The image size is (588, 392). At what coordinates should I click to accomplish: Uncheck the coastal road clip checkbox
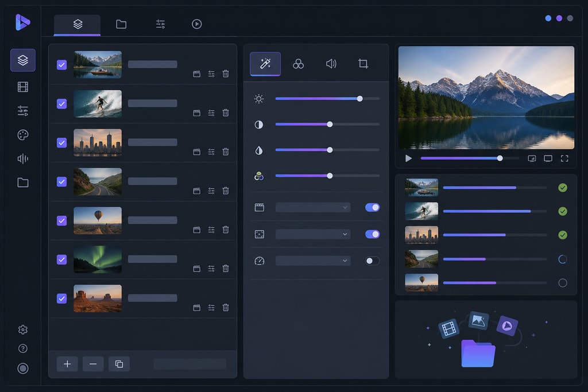[62, 182]
